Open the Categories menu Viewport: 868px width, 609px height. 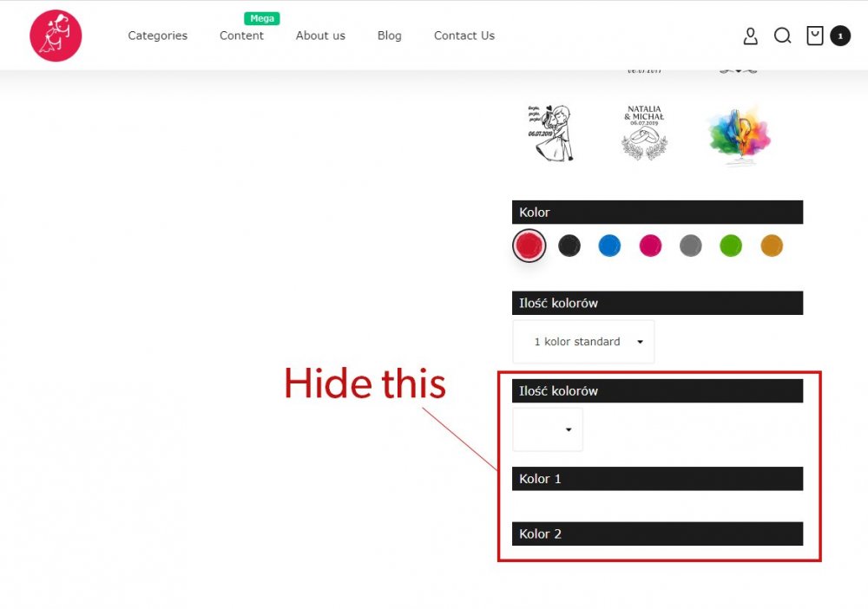click(x=158, y=36)
